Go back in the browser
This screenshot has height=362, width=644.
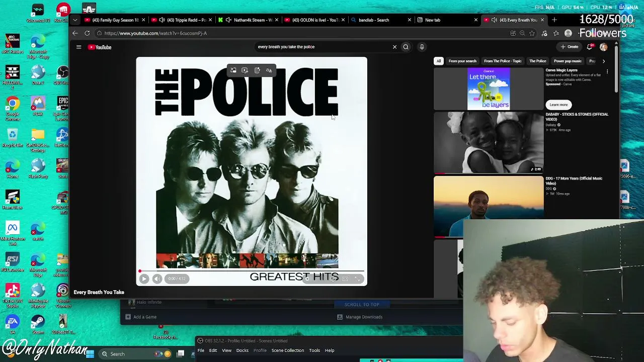(x=75, y=33)
